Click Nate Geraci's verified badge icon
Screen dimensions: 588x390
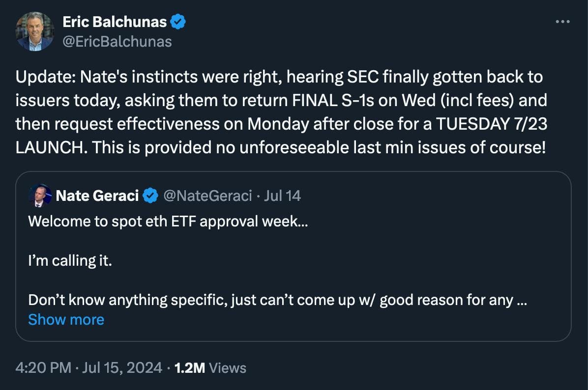coord(150,195)
